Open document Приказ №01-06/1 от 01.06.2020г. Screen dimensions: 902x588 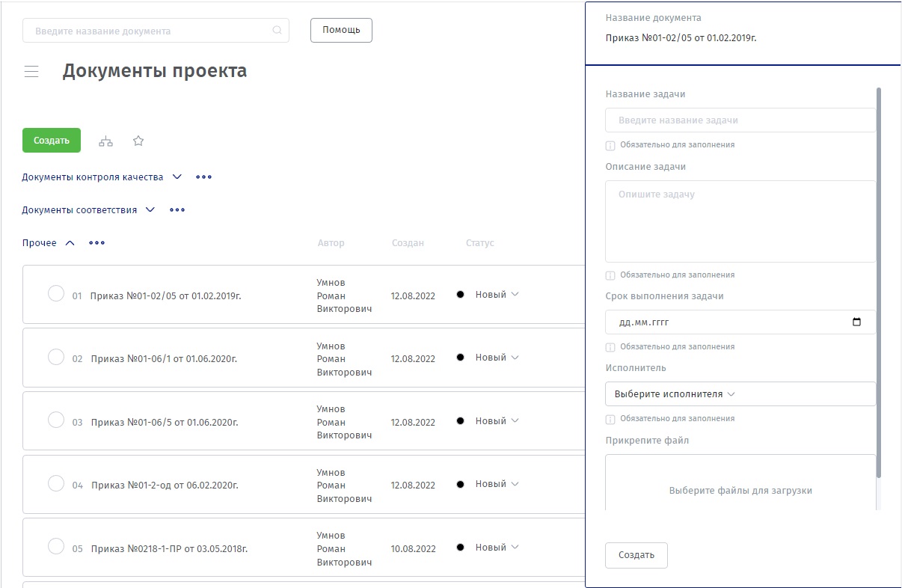[x=165, y=359]
